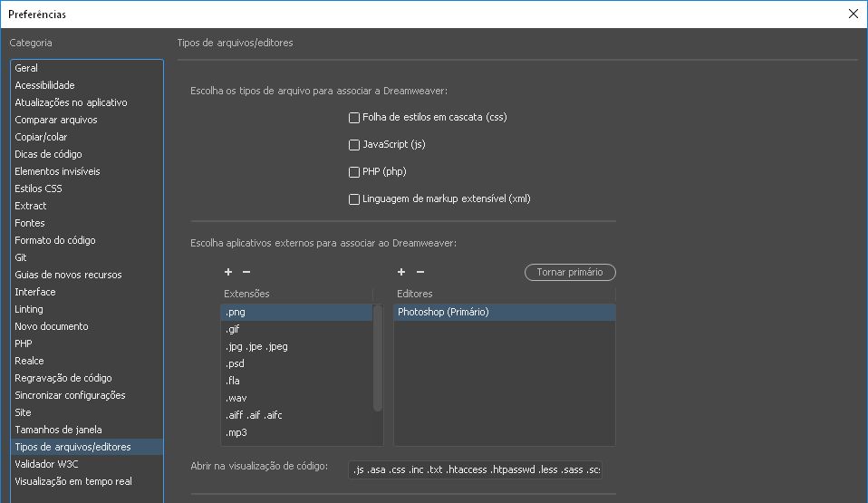Image resolution: width=868 pixels, height=503 pixels.
Task: Select the PHP category in sidebar
Action: (x=87, y=343)
